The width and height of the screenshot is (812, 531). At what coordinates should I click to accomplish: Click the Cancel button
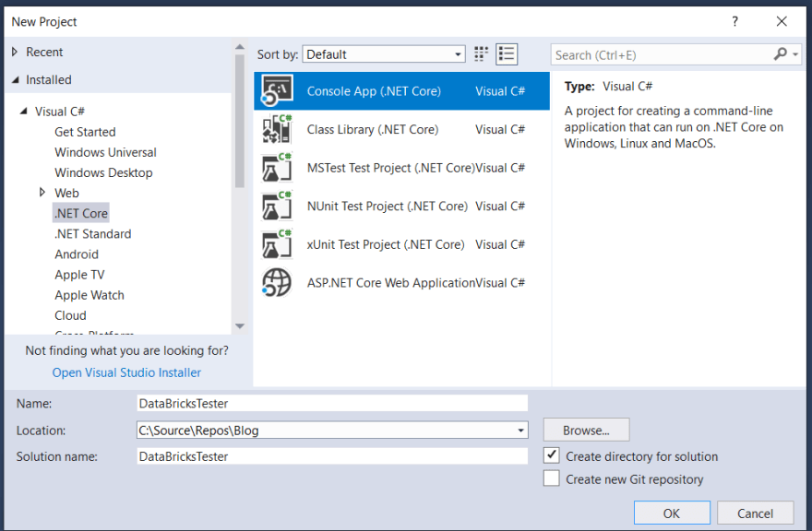[x=755, y=513]
